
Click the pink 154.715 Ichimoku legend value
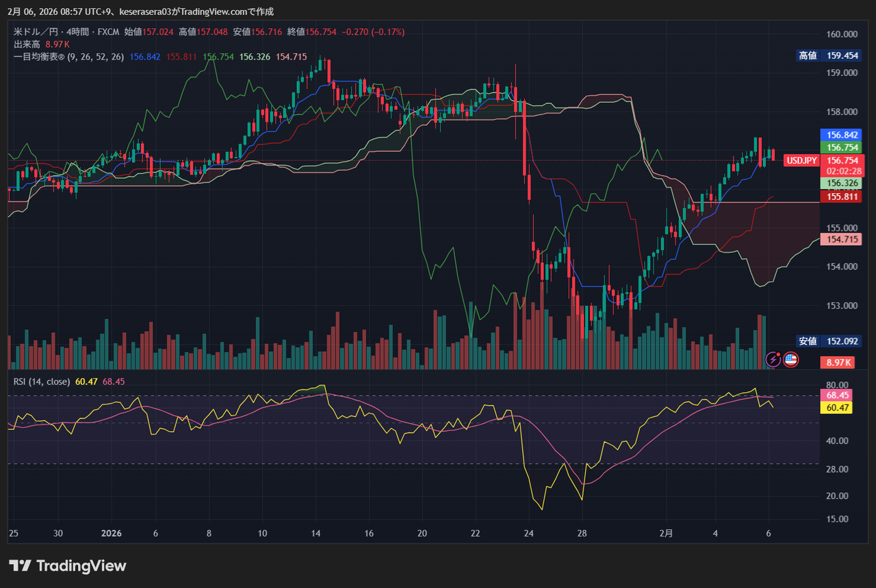[292, 57]
